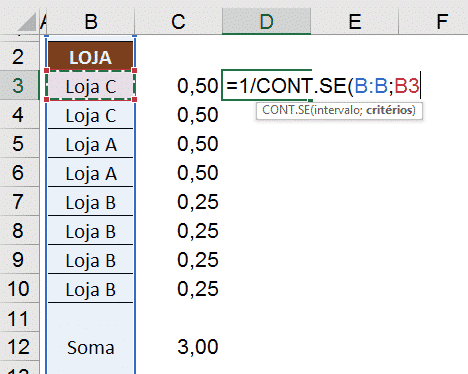Screen dimensions: 468x374
Task: Click 'intervalo' argument in the tooltip
Action: point(338,110)
